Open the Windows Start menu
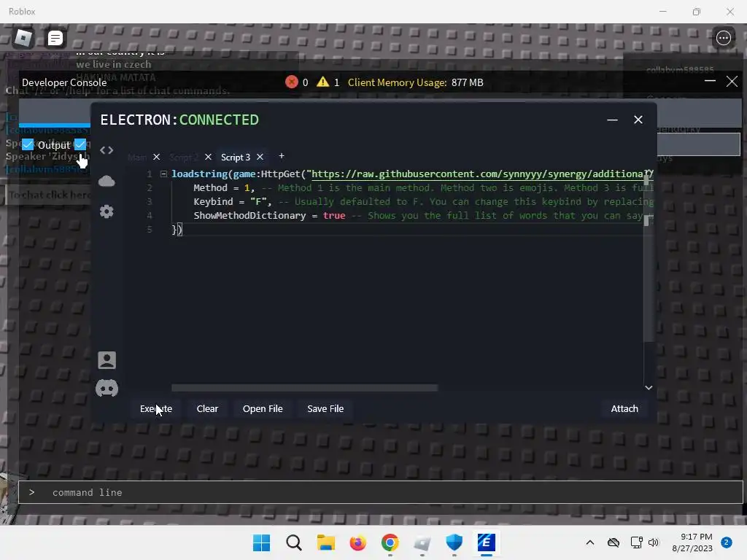Image resolution: width=747 pixels, height=560 pixels. (x=261, y=542)
